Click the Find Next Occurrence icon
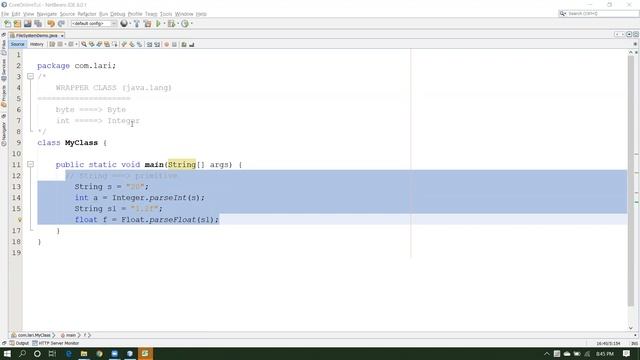 tap(99, 44)
